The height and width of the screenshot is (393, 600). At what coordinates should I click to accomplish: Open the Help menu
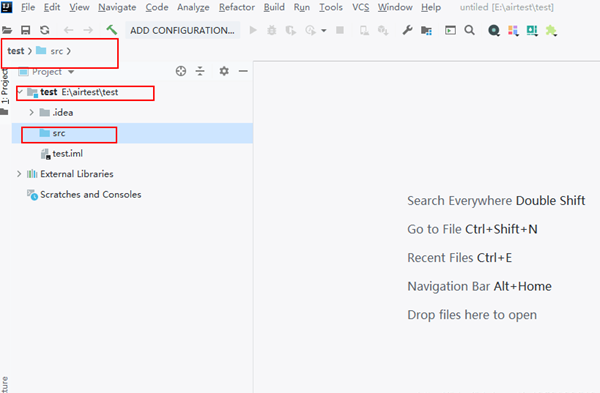click(431, 7)
